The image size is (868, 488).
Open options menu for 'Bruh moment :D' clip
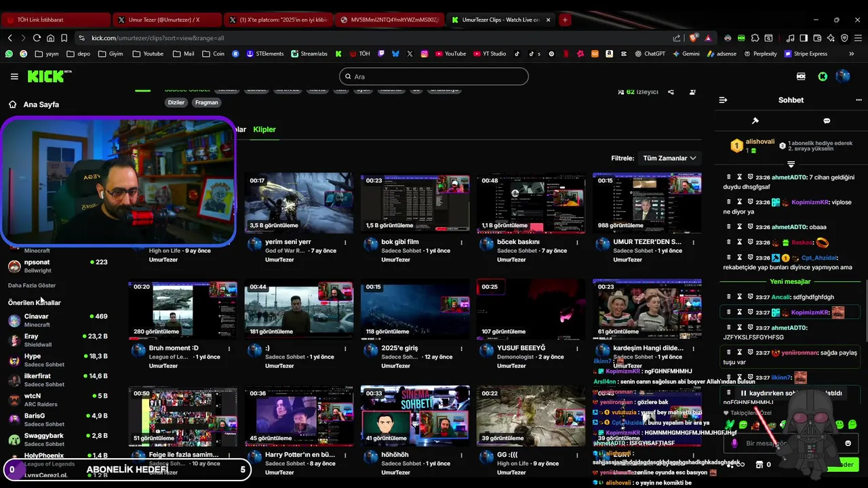pyautogui.click(x=229, y=348)
